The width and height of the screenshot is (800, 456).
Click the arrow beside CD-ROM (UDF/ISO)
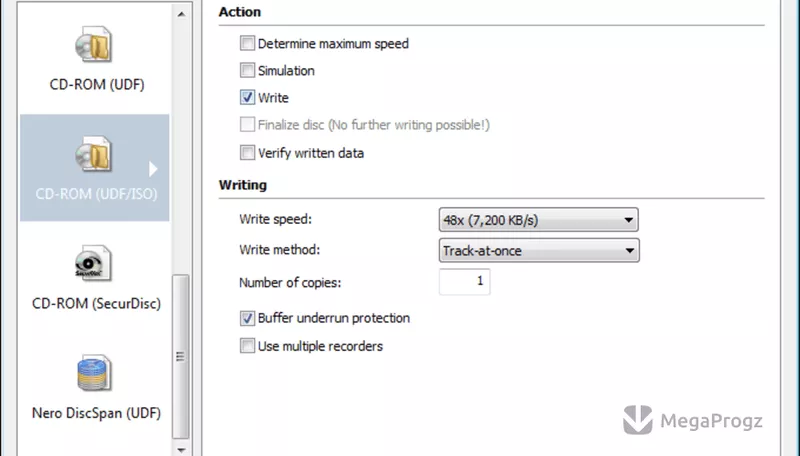pyautogui.click(x=153, y=169)
